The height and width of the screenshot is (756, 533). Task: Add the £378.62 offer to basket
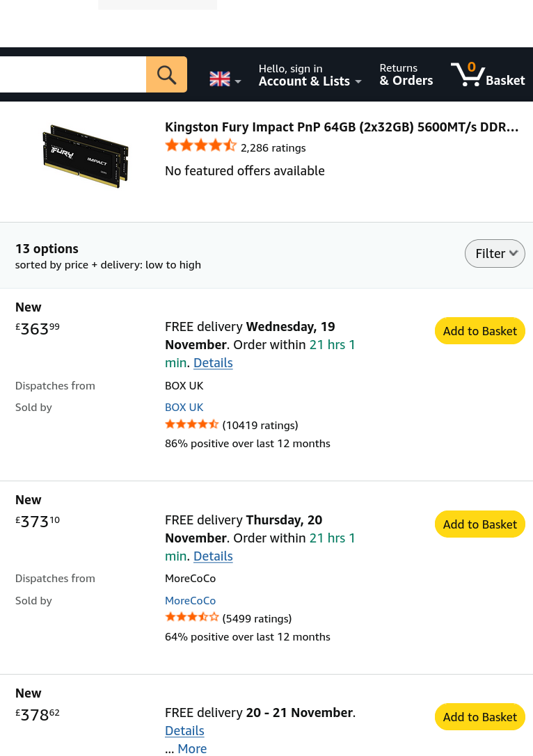point(480,717)
